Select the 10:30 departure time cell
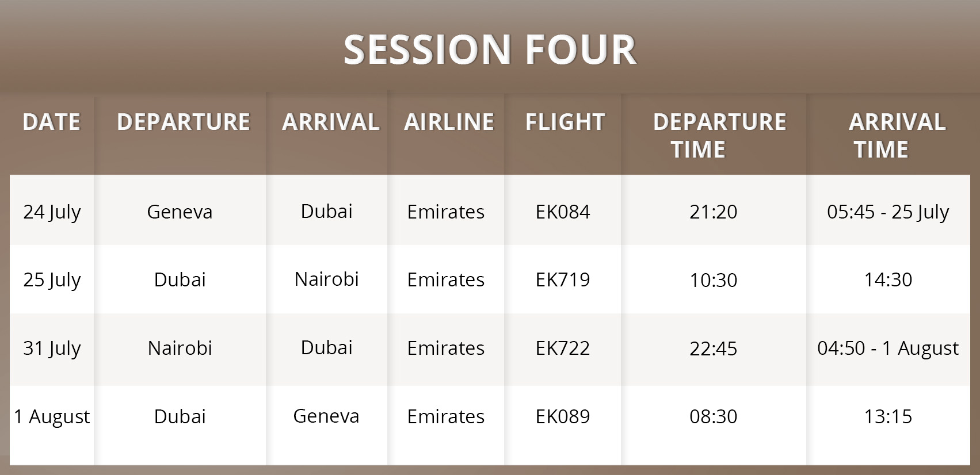 coord(713,279)
